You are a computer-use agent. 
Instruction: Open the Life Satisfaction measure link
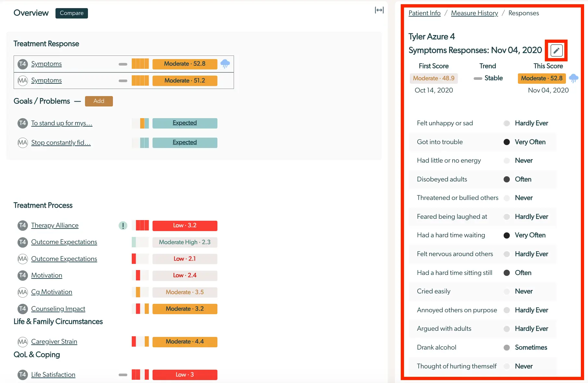tap(53, 374)
